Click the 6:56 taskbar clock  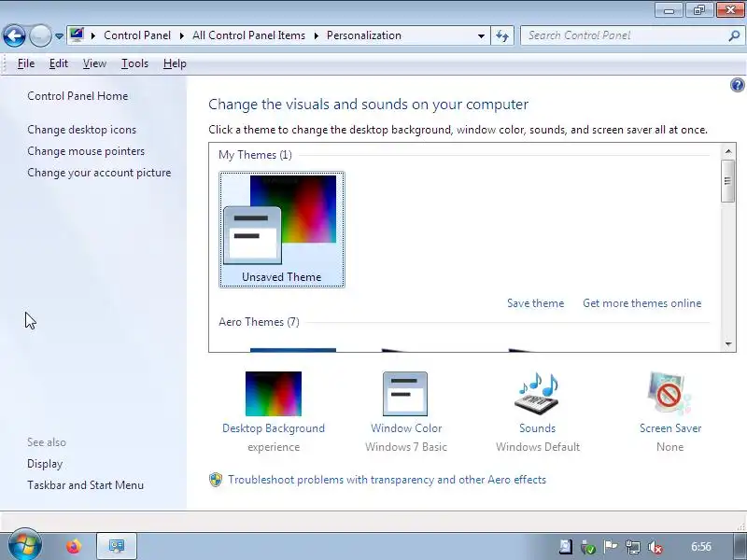click(x=701, y=547)
